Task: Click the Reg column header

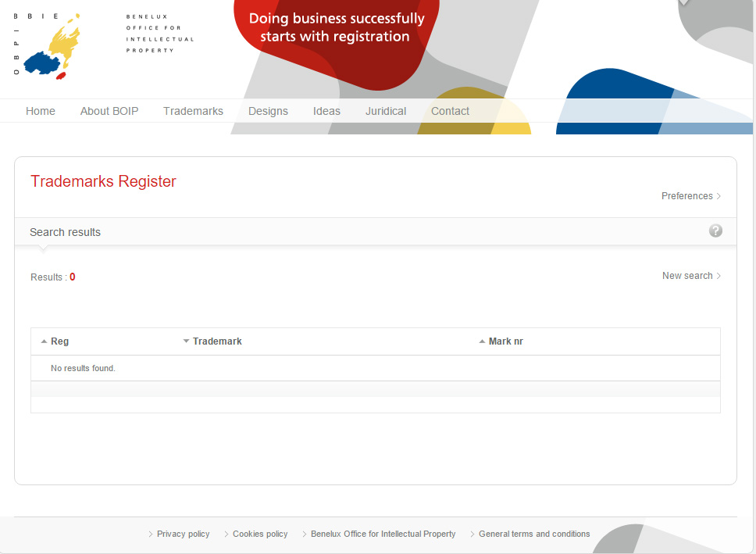Action: point(60,341)
